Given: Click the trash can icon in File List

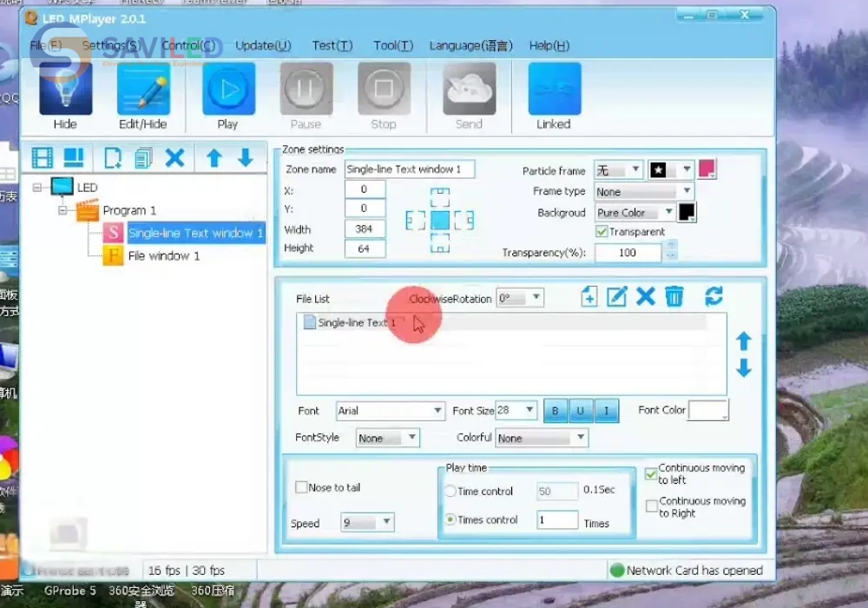Looking at the screenshot, I should 674,297.
